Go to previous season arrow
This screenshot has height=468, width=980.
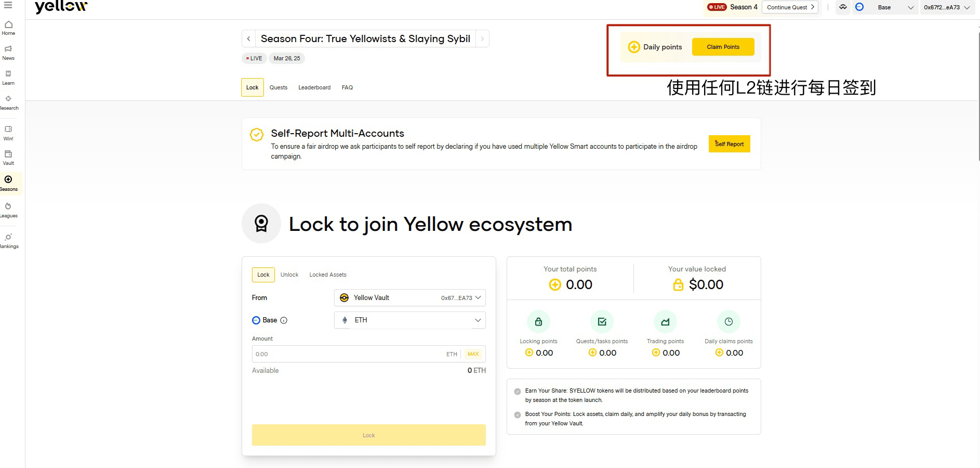[x=248, y=39]
